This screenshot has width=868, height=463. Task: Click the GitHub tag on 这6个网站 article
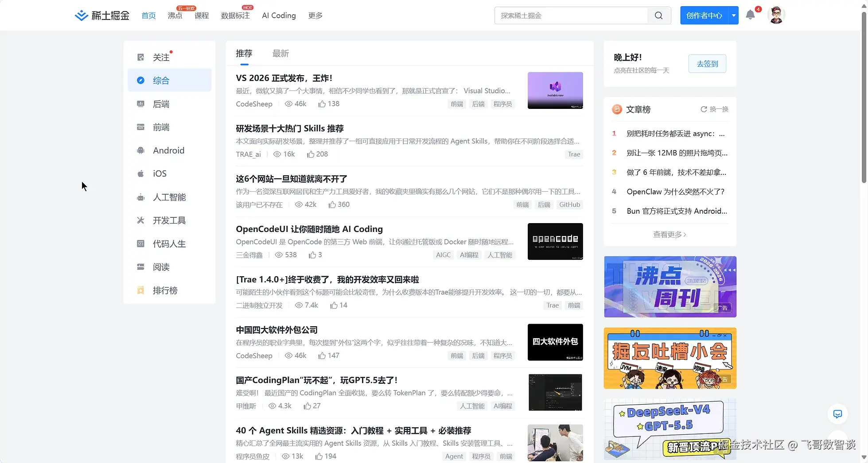point(569,204)
